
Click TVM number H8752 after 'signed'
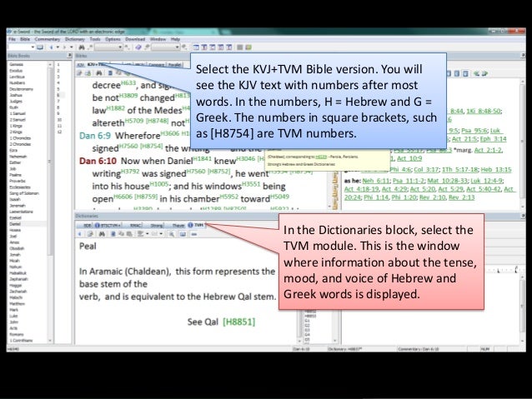[x=219, y=172]
